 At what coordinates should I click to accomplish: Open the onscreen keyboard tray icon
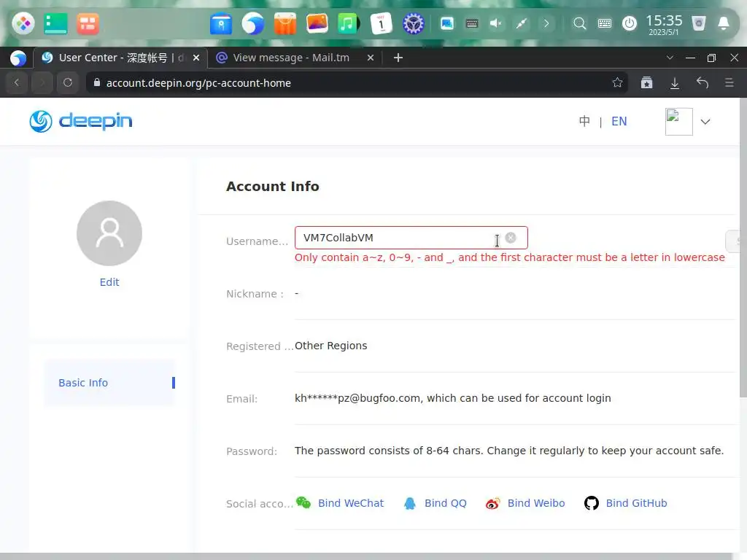(472, 23)
